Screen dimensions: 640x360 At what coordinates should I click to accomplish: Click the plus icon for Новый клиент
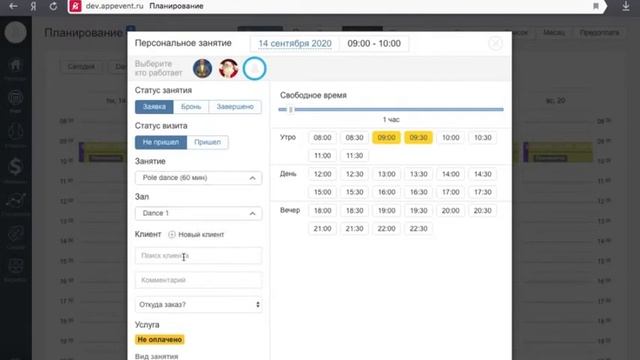coord(172,234)
